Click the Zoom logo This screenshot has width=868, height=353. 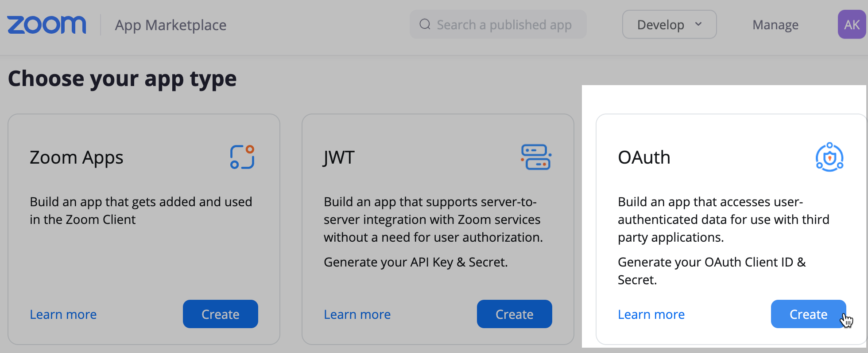pos(46,25)
